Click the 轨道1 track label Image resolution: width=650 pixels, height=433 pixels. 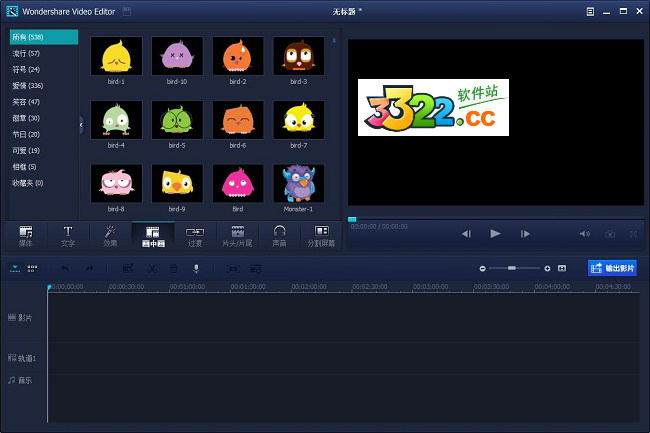(22, 358)
